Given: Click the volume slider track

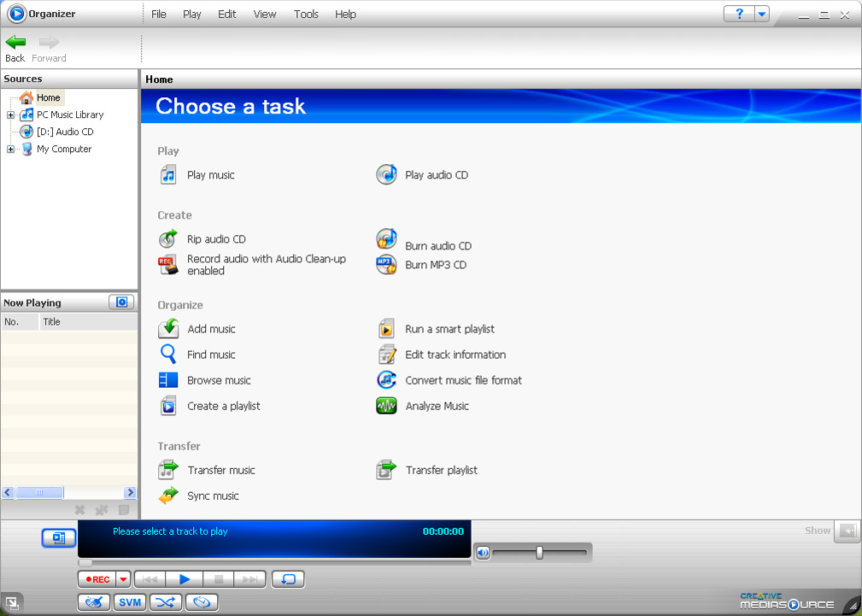Looking at the screenshot, I should (564, 553).
